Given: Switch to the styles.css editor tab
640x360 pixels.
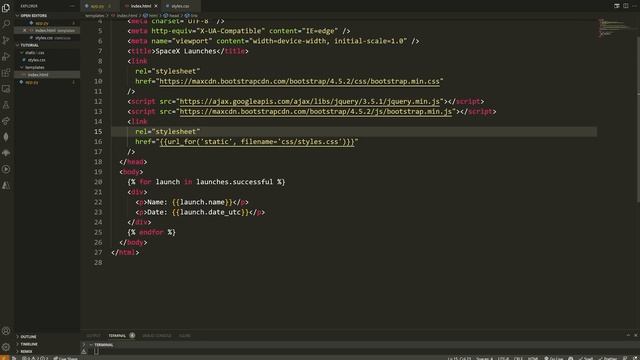Looking at the screenshot, I should pos(180,6).
